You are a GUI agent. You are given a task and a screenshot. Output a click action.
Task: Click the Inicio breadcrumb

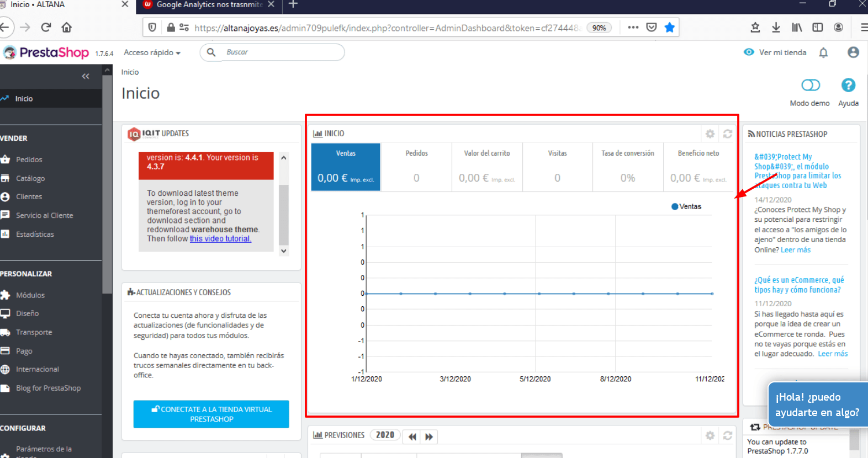pos(130,72)
